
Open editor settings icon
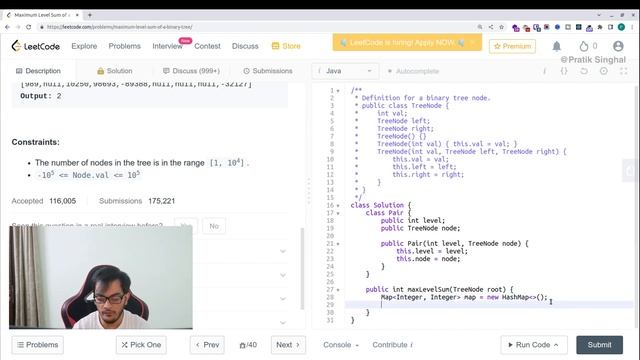(x=604, y=71)
